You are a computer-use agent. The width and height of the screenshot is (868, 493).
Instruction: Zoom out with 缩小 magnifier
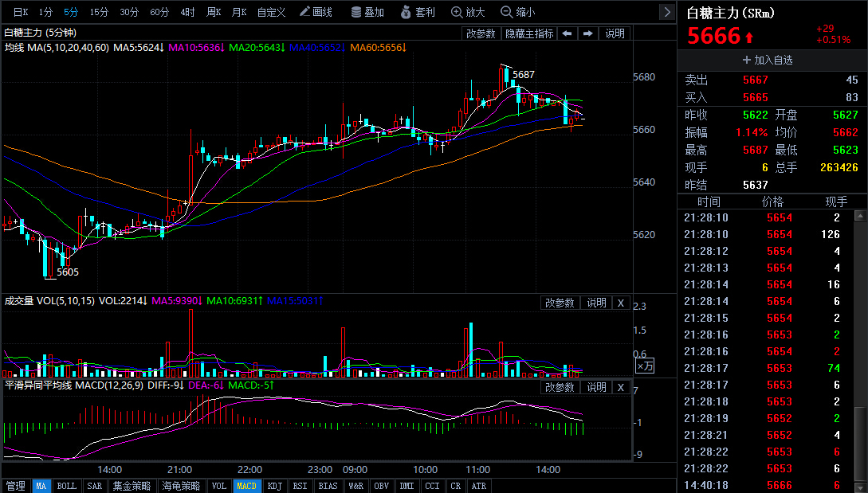(x=517, y=12)
